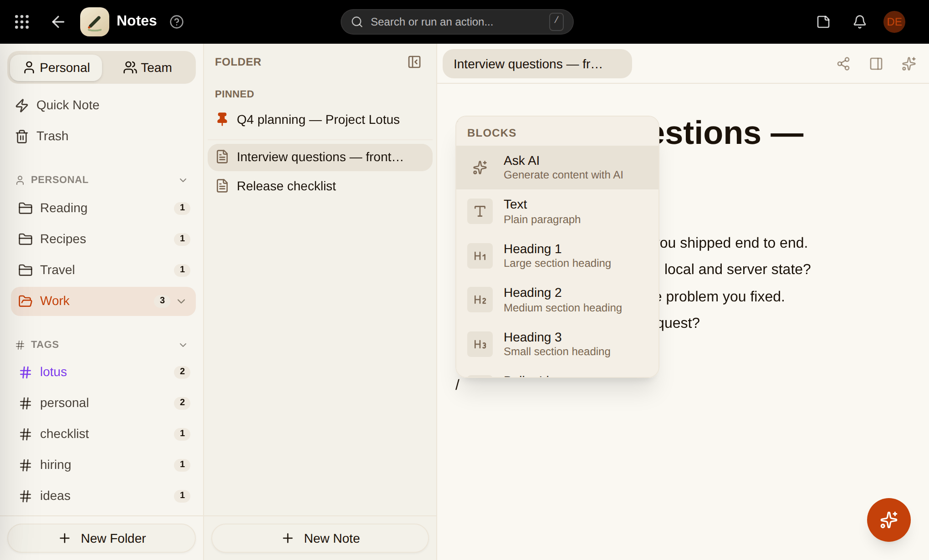Switch to the Team workspace tab
929x560 pixels.
pos(148,68)
